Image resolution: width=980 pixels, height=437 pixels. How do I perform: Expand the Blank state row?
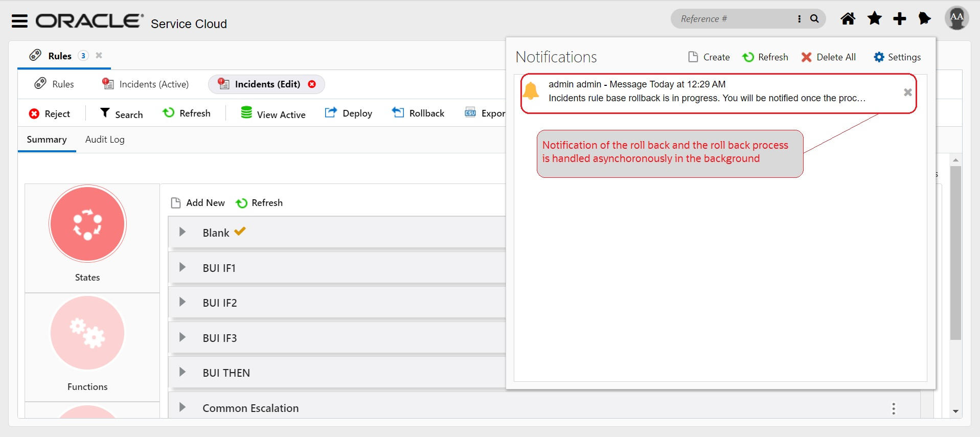tap(183, 232)
